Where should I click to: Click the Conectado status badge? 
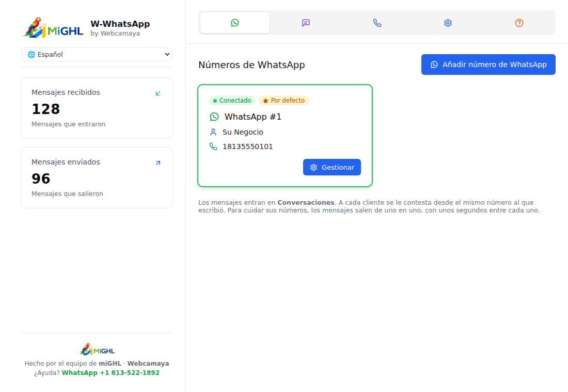click(x=232, y=100)
